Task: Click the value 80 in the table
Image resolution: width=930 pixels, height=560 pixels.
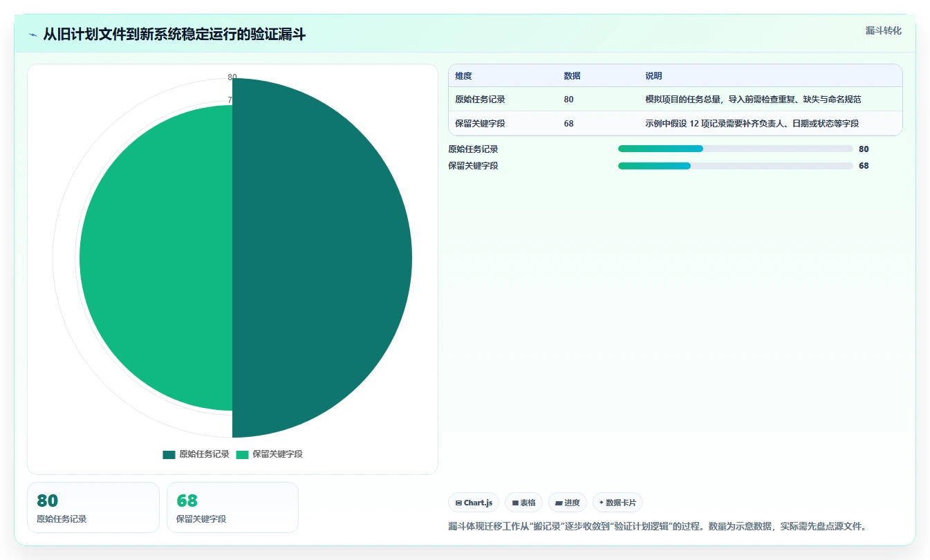Action: coord(568,100)
